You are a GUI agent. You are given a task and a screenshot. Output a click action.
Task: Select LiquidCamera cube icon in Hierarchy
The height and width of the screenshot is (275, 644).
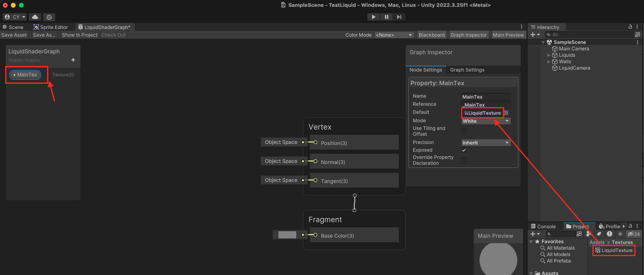[x=555, y=68]
